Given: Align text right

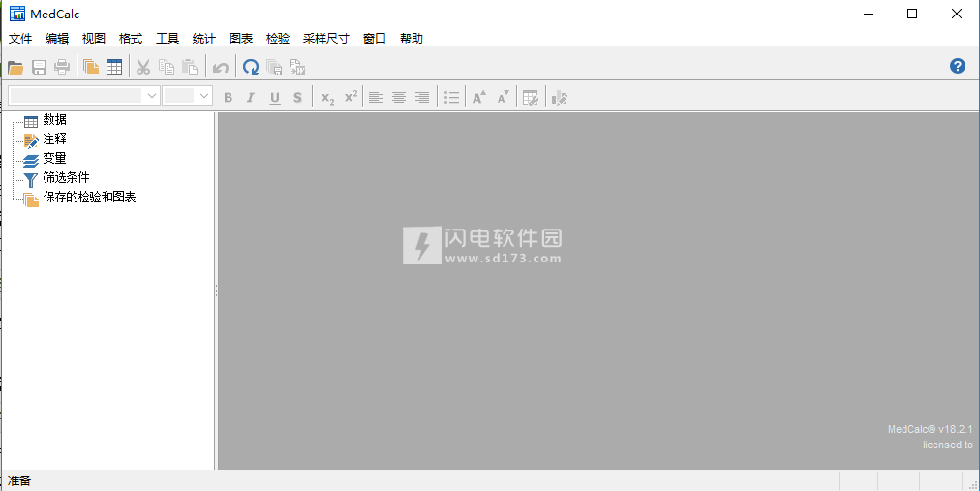Looking at the screenshot, I should (422, 98).
